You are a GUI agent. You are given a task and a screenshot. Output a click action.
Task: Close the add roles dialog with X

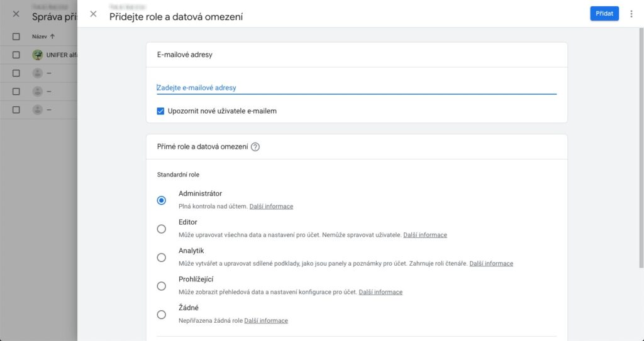click(x=93, y=14)
